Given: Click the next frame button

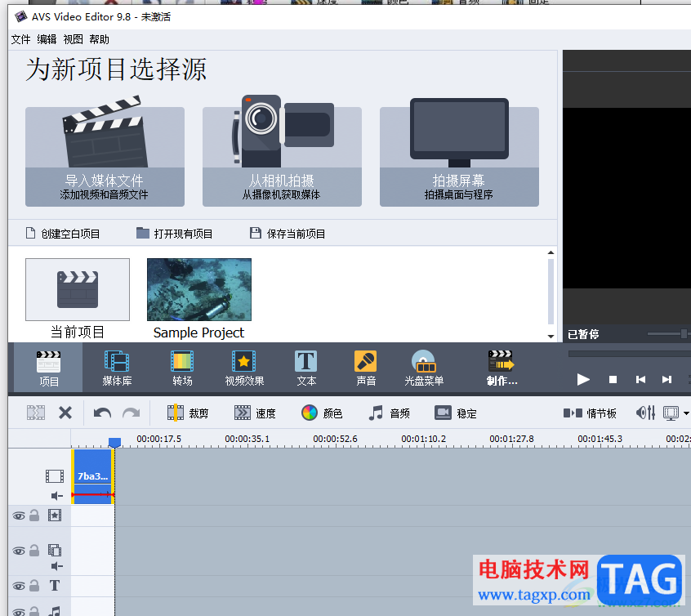Looking at the screenshot, I should pyautogui.click(x=666, y=379).
